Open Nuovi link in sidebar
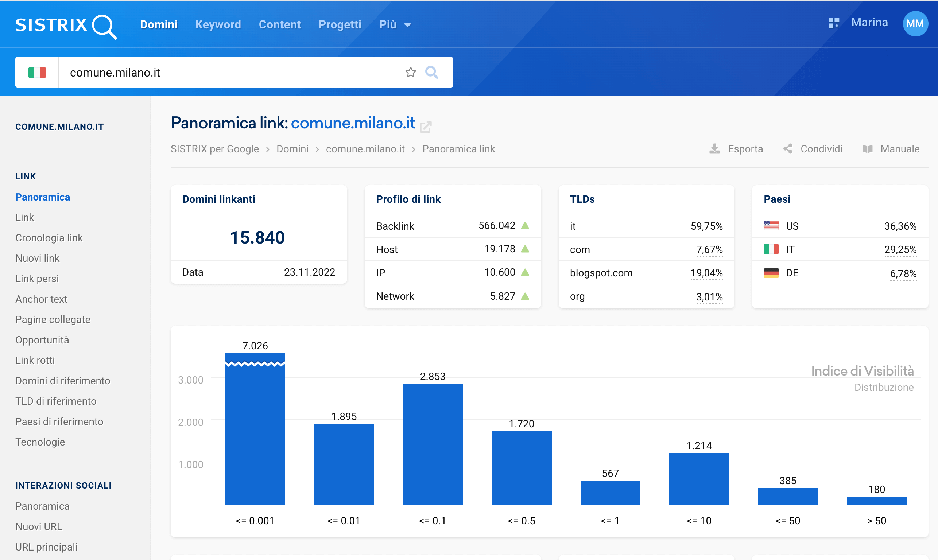The height and width of the screenshot is (560, 938). 37,258
